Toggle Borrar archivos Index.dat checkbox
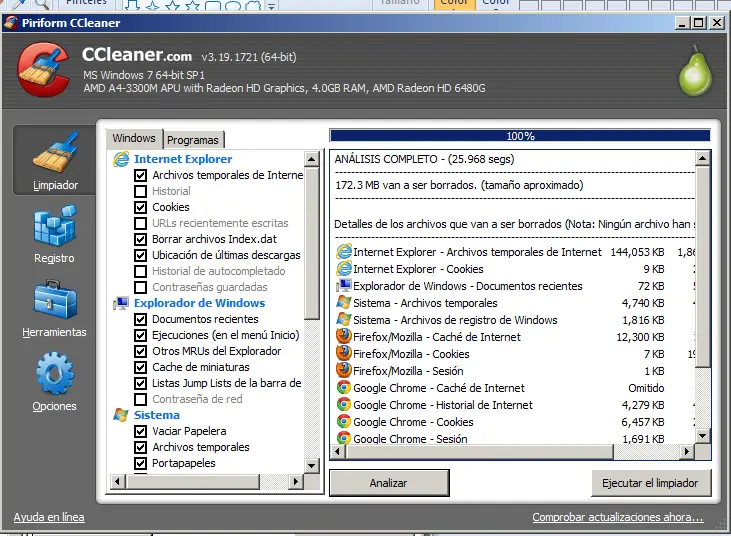This screenshot has width=731, height=536. pyautogui.click(x=140, y=239)
